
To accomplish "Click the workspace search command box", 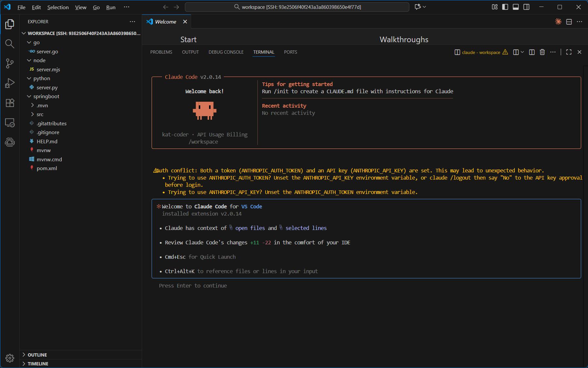I will [x=297, y=7].
